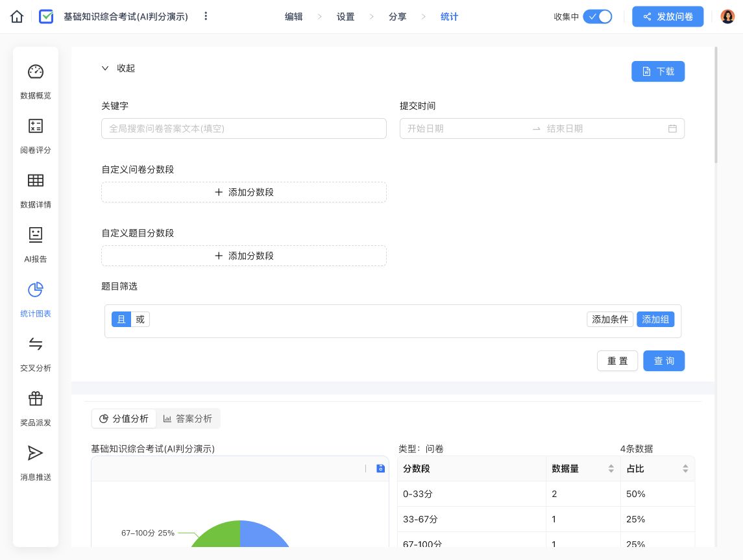Click the 33-67分 table row cell
The width and height of the screenshot is (743, 560).
click(472, 519)
